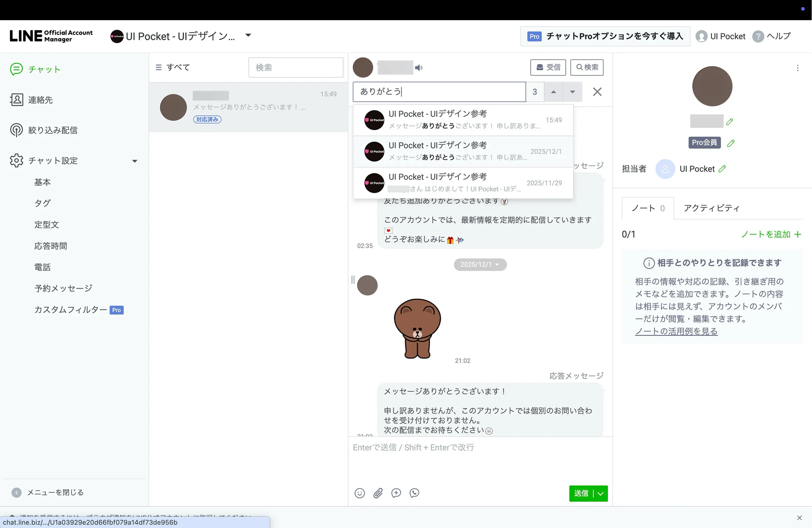Screen dimensions: 812x528
Task: Click ノートを追加 plus link
Action: click(771, 235)
